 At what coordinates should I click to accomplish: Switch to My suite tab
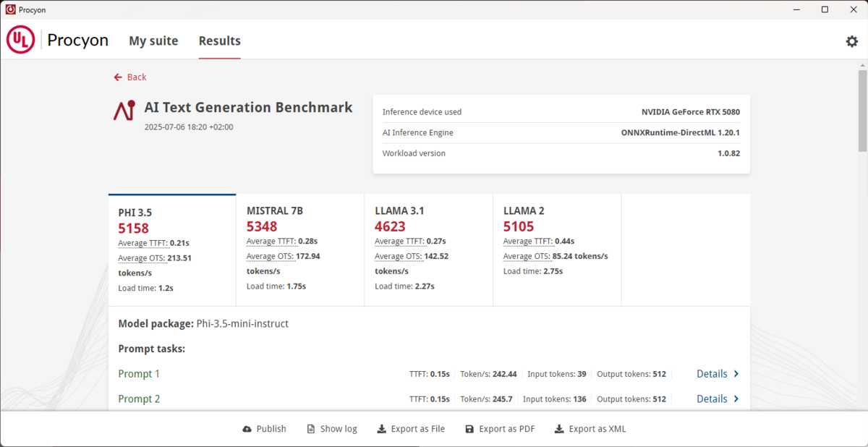tap(153, 41)
